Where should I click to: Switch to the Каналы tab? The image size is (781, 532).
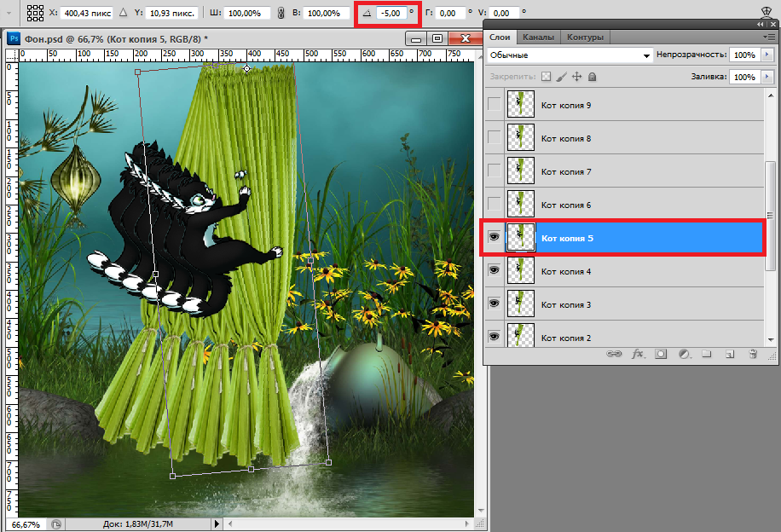(538, 37)
